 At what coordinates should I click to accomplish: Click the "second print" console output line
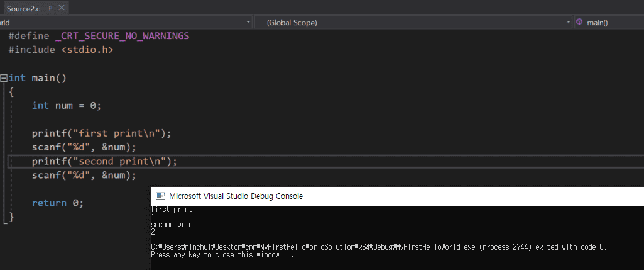[173, 225]
